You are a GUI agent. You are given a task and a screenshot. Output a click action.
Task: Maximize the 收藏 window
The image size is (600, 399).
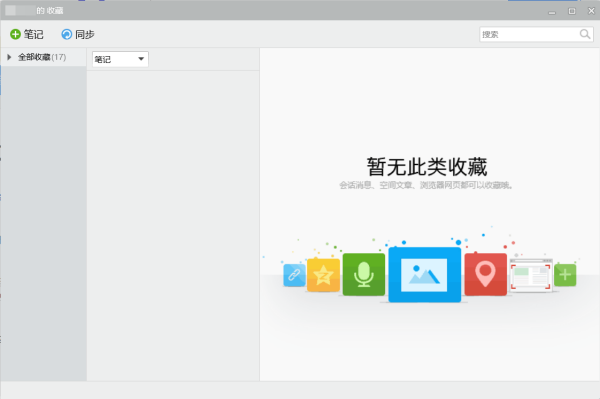click(572, 11)
